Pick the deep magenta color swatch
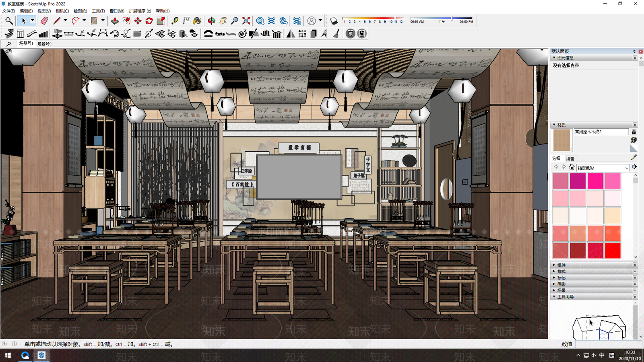This screenshot has height=362, width=644. coord(578,181)
